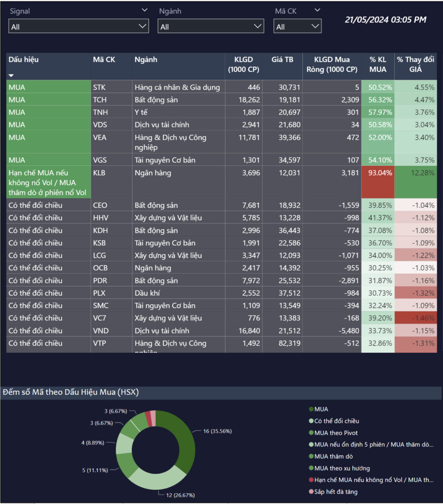This screenshot has width=443, height=504.
Task: Expand the Mã CK 'All' dropdown
Action: (x=297, y=27)
